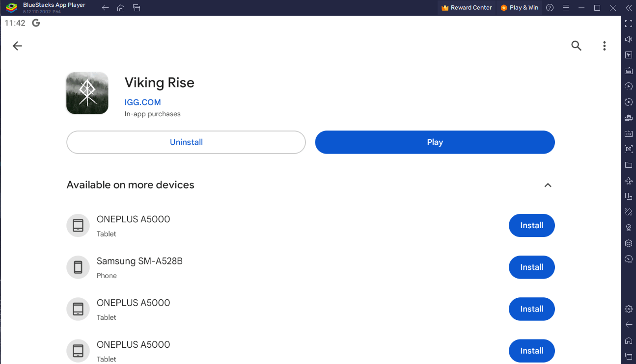Click BlueStacks title bar back arrow
This screenshot has width=636, height=364.
point(105,8)
